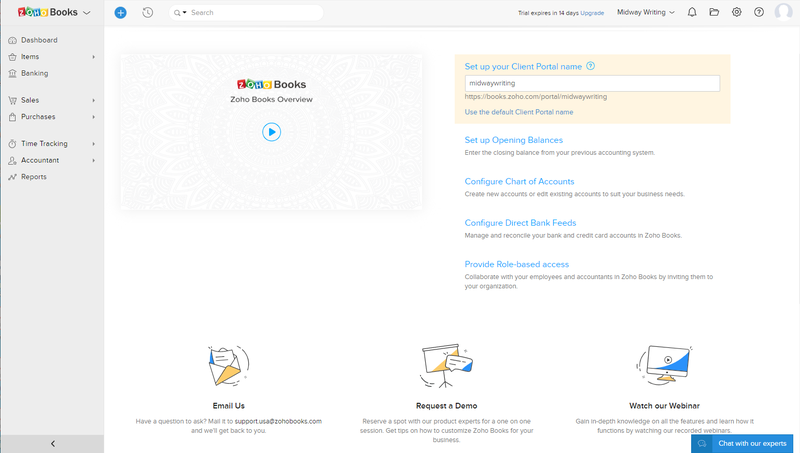Click the Email Us envelope illustration

[229, 366]
